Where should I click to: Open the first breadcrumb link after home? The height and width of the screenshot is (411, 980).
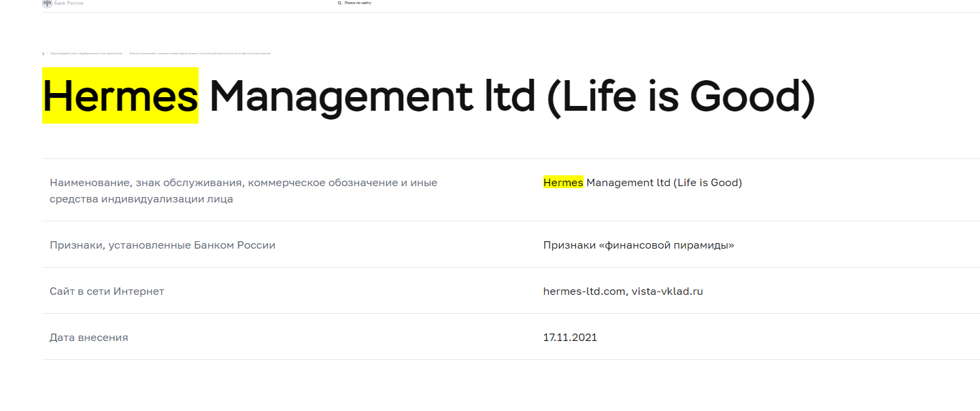point(86,53)
